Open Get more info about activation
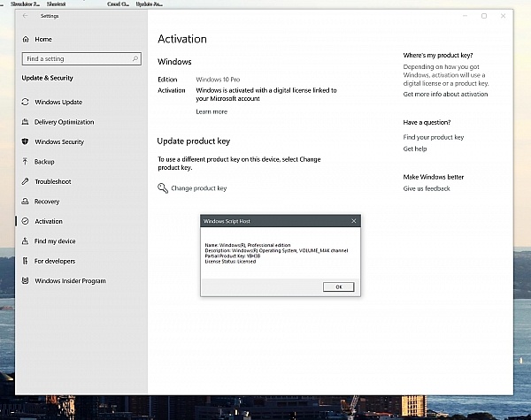 tap(445, 94)
